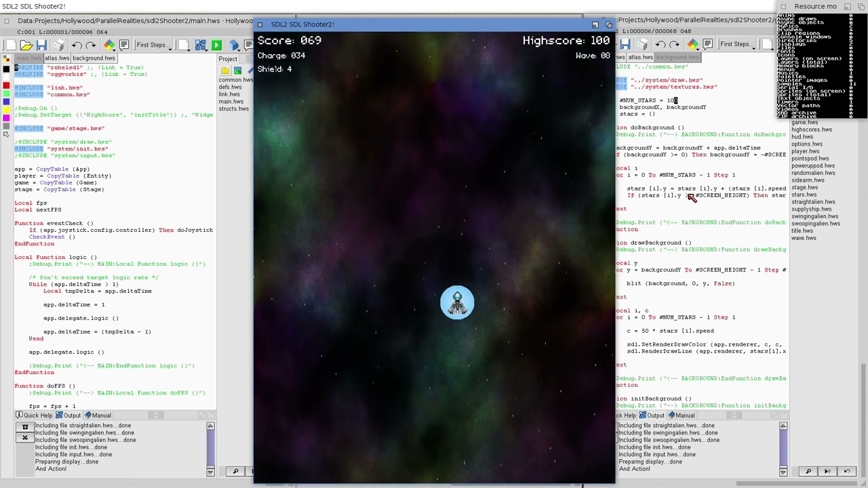Open the First Steps dropdown in right editor
Image resolution: width=868 pixels, height=488 pixels.
737,45
